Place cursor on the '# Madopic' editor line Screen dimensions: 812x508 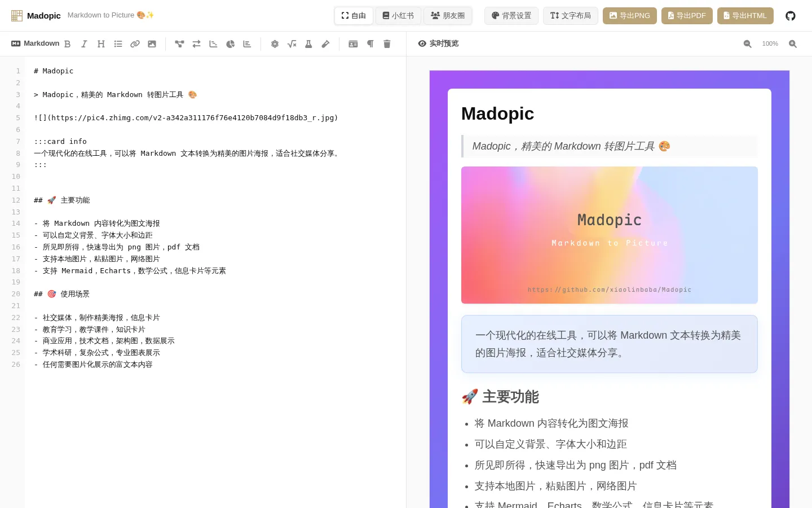[54, 71]
